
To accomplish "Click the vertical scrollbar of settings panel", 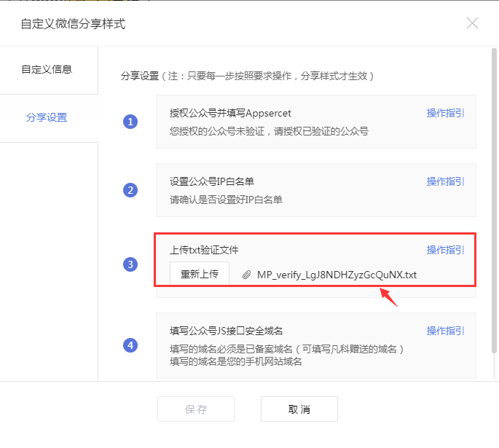I will click(x=494, y=200).
